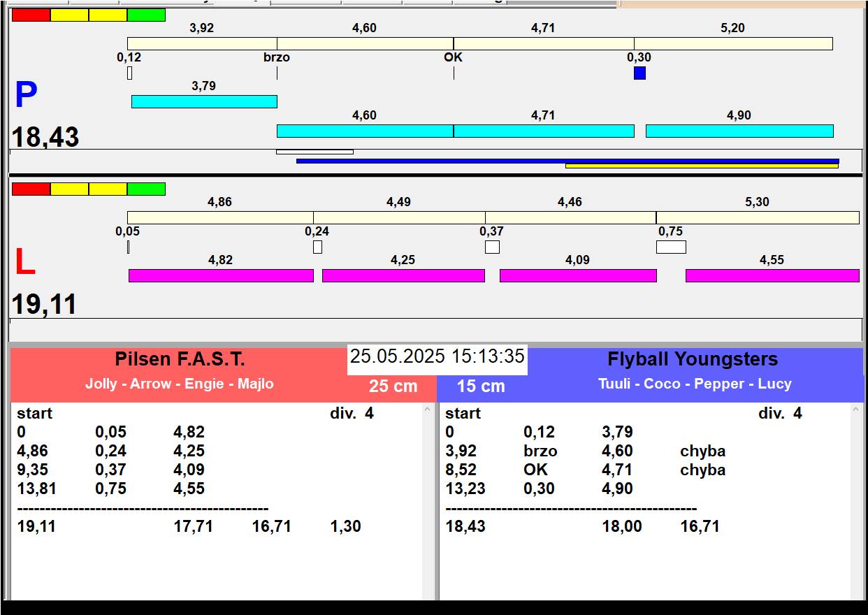Click the magenta bar labeled 4,09
Screen dimensions: 868x615
(578, 275)
